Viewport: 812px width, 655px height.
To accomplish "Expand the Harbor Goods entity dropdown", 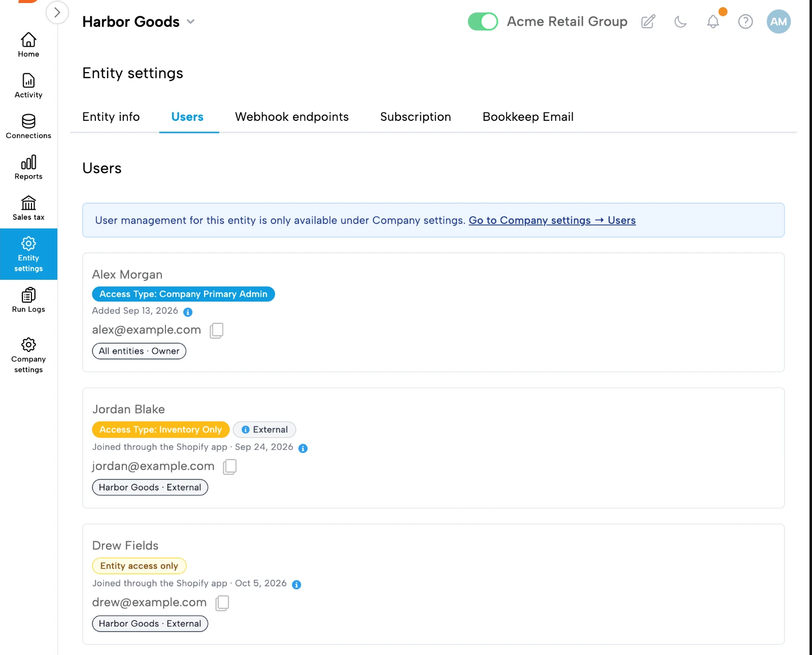I will pyautogui.click(x=190, y=22).
